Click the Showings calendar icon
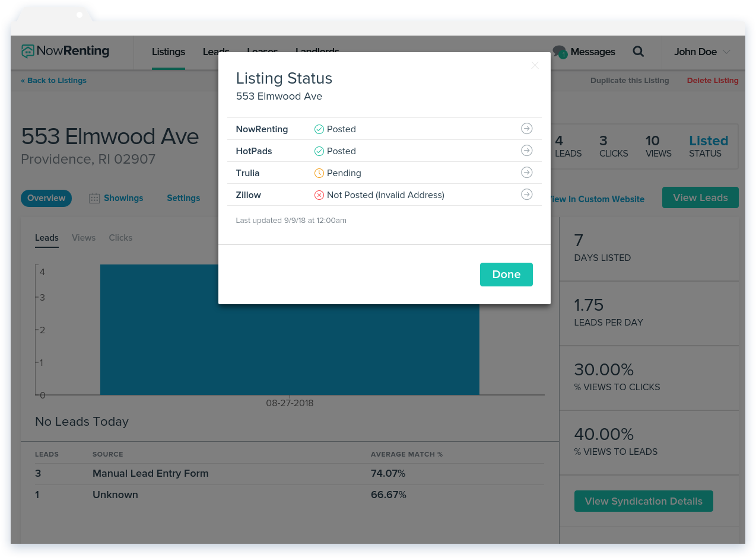The height and width of the screenshot is (558, 756). coord(94,198)
